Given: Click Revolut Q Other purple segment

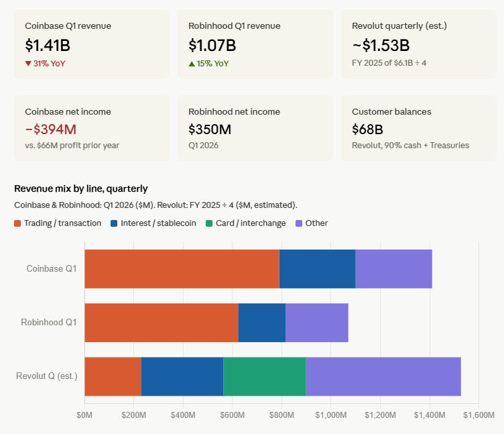Looking at the screenshot, I should coord(383,376).
